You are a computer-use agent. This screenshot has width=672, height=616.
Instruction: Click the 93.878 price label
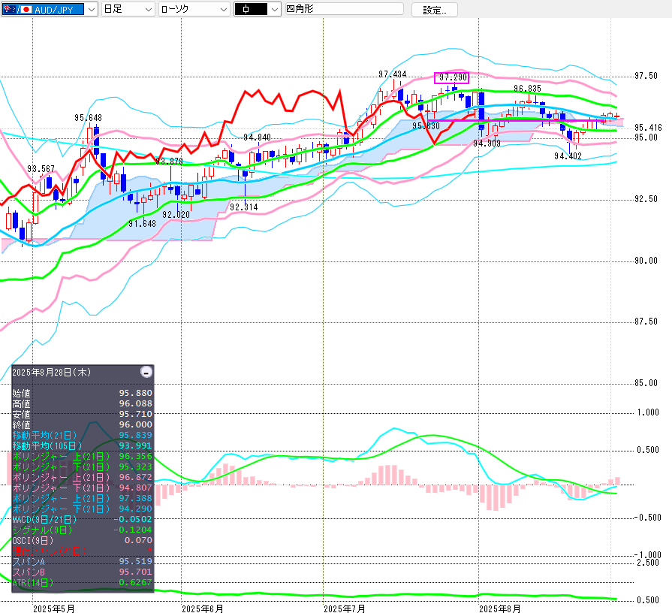coord(169,162)
